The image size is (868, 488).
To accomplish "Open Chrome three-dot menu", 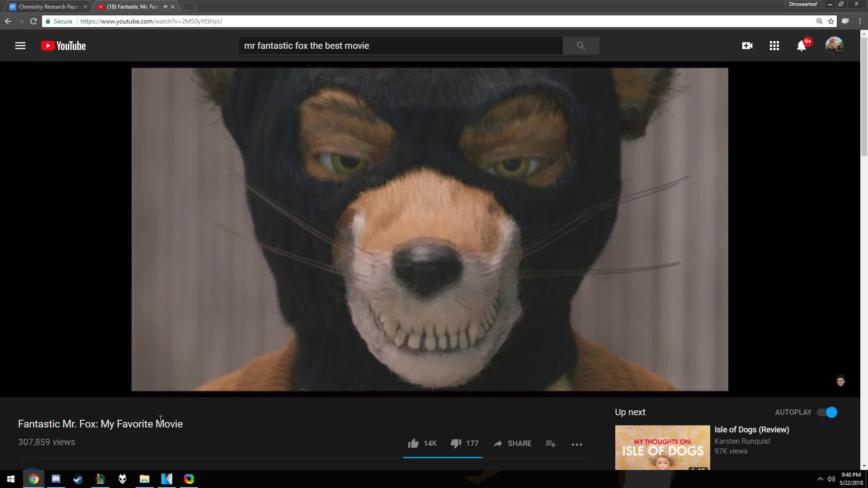I will pos(860,21).
